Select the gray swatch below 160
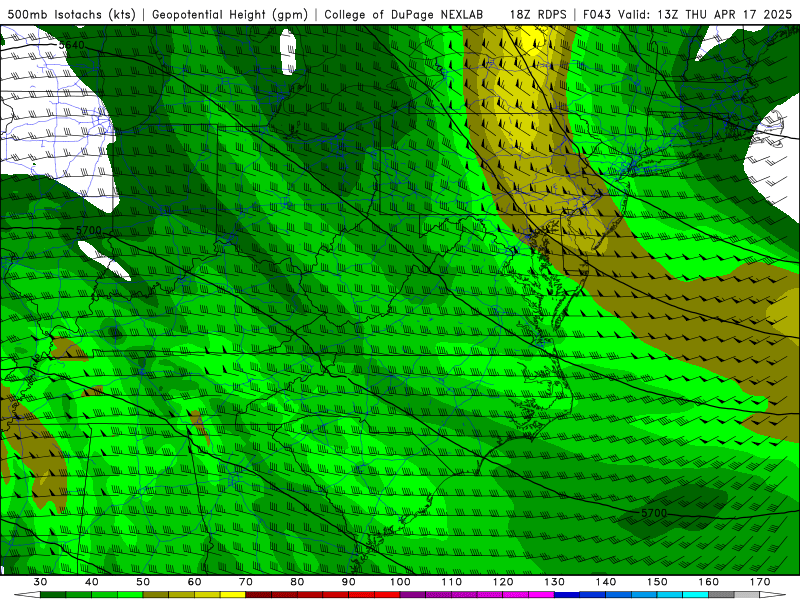800x600 pixels. pyautogui.click(x=721, y=595)
